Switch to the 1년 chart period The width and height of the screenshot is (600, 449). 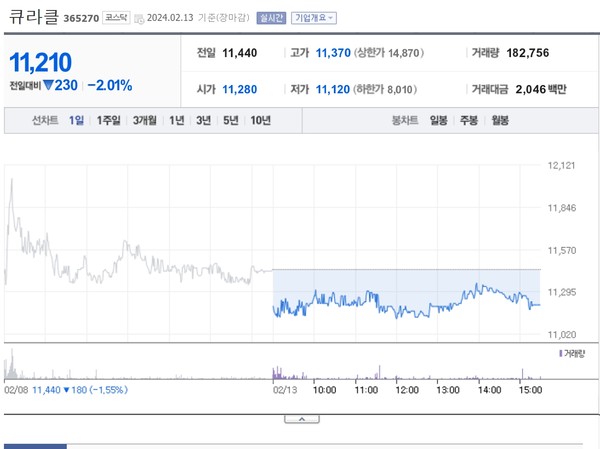177,121
